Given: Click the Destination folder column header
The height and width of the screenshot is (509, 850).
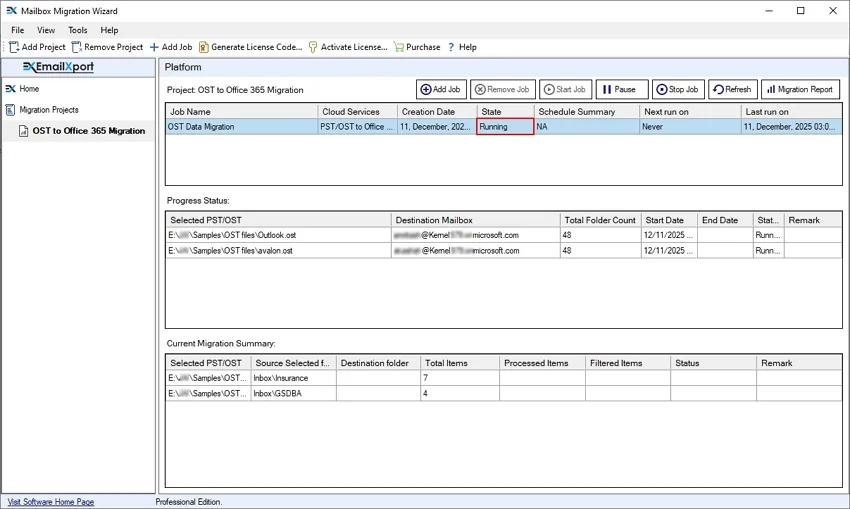Looking at the screenshot, I should point(378,363).
